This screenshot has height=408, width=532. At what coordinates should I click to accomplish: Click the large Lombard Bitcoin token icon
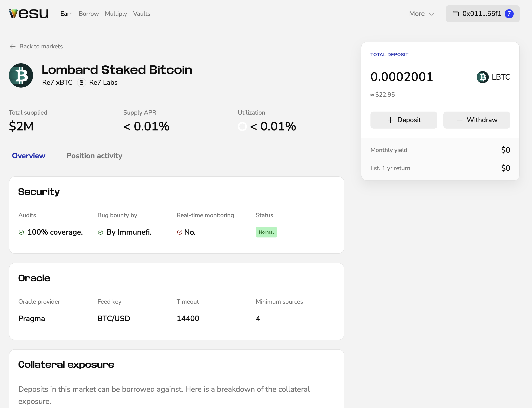[x=21, y=75]
